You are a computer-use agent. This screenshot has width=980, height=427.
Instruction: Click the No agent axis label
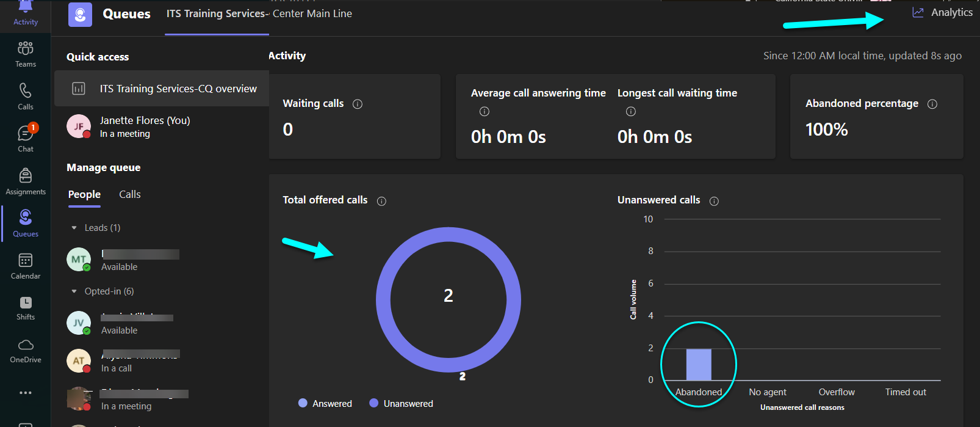pyautogui.click(x=768, y=392)
